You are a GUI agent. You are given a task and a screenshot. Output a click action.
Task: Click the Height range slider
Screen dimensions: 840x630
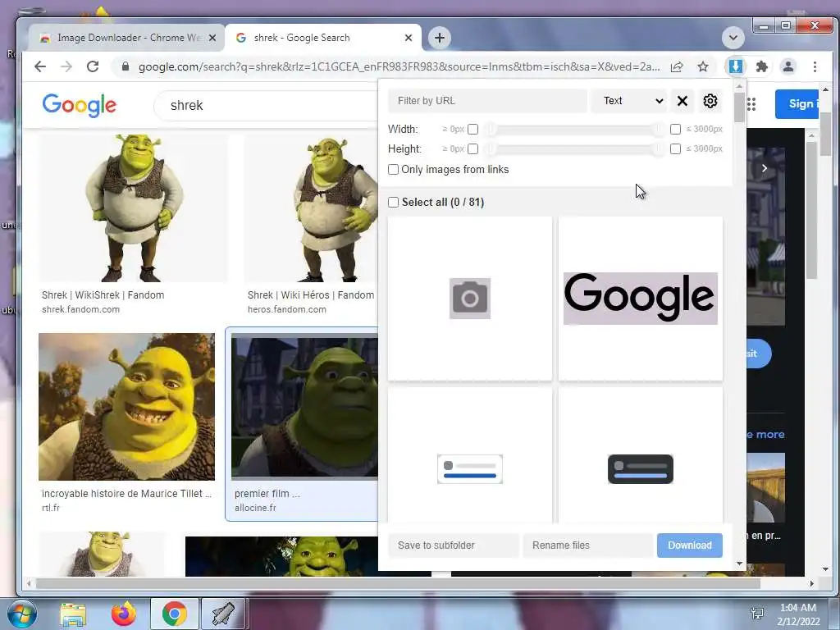573,149
